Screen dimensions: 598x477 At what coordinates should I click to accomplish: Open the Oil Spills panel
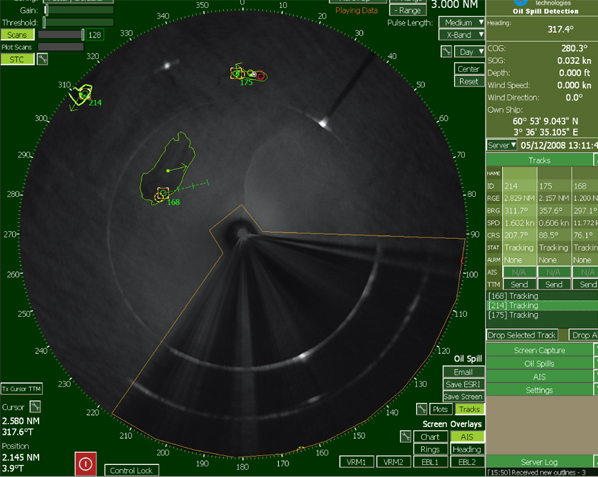pyautogui.click(x=539, y=364)
